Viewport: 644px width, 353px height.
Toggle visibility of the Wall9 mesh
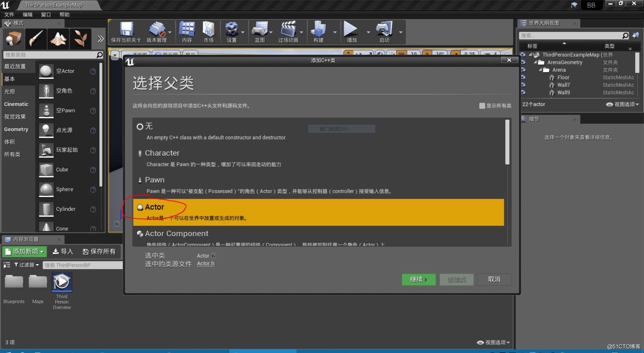pos(523,93)
